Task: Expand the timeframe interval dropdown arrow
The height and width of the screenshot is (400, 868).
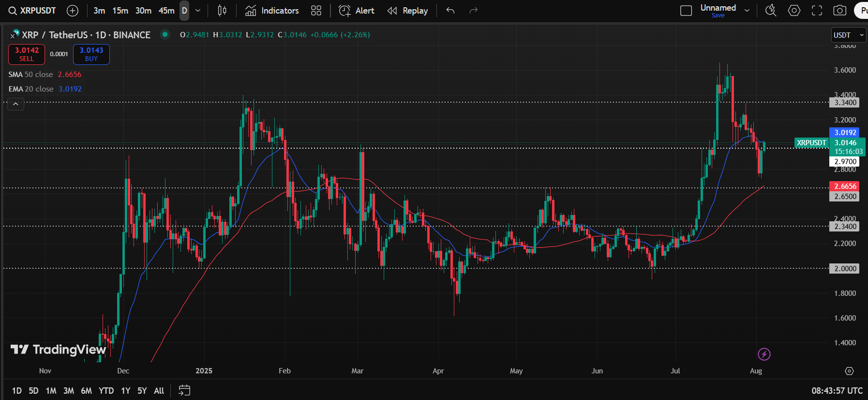Action: 197,11
